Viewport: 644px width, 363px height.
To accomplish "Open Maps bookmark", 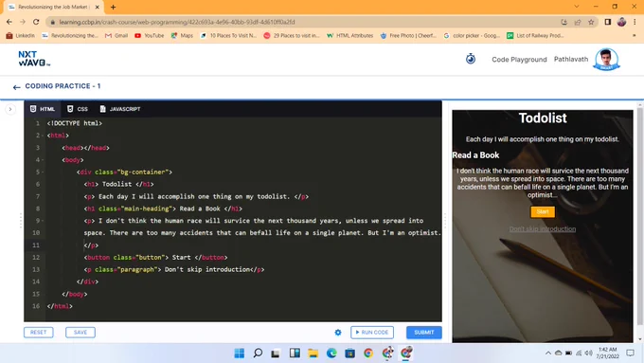I will tap(182, 36).
